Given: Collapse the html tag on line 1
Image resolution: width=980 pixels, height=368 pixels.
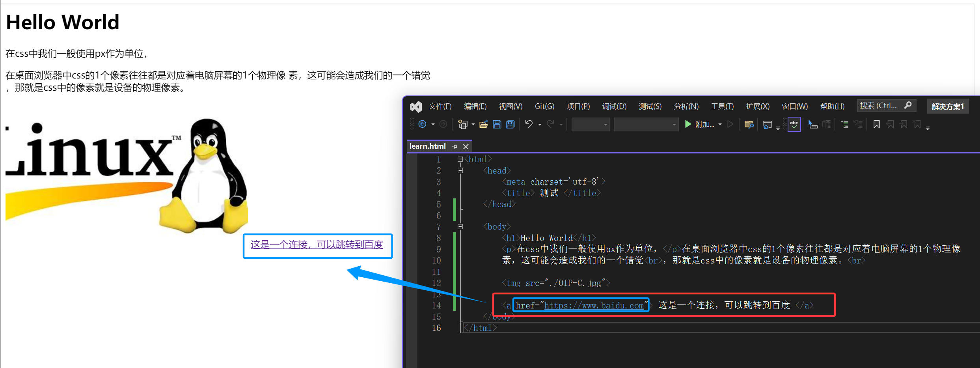Looking at the screenshot, I should [x=460, y=159].
